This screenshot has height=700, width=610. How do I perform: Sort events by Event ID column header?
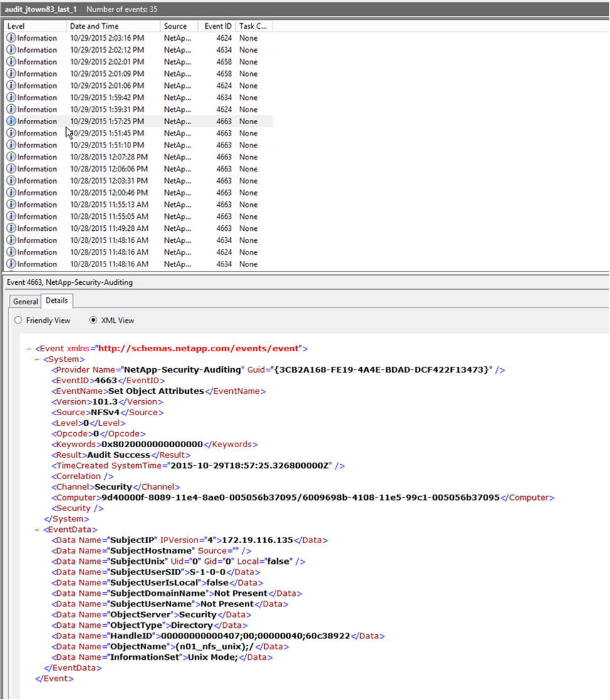218,26
